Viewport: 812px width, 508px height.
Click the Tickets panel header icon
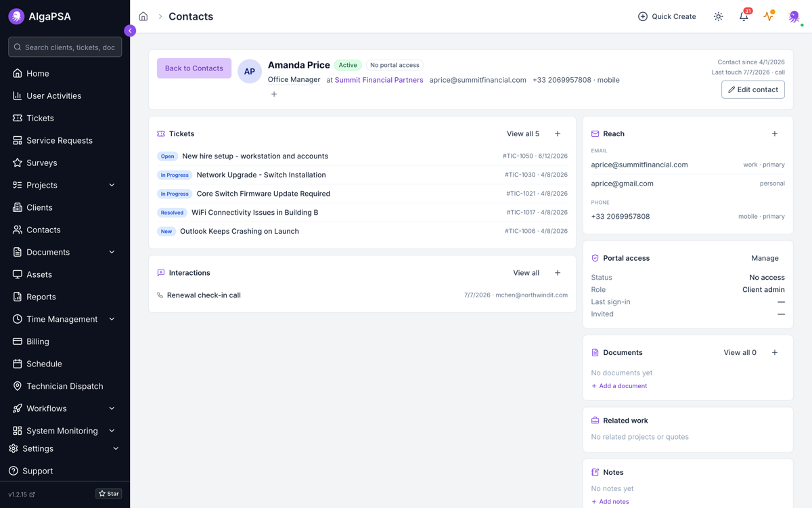pyautogui.click(x=161, y=134)
